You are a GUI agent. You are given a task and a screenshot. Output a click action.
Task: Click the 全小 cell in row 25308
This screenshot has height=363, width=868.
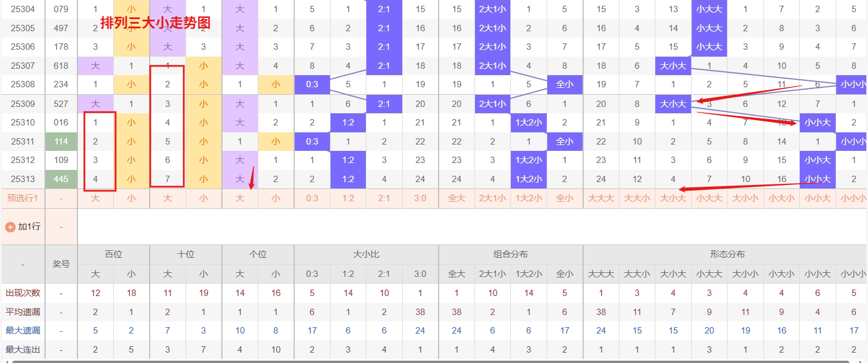point(565,84)
